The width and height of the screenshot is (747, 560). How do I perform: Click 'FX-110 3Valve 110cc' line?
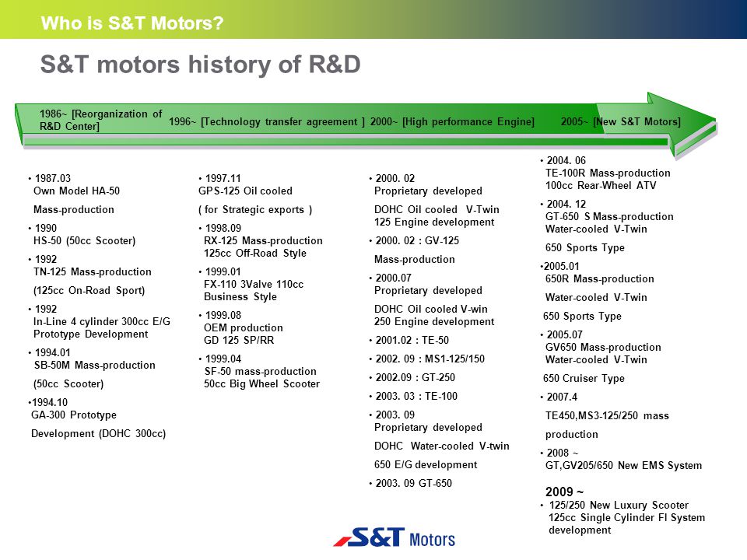(x=254, y=285)
